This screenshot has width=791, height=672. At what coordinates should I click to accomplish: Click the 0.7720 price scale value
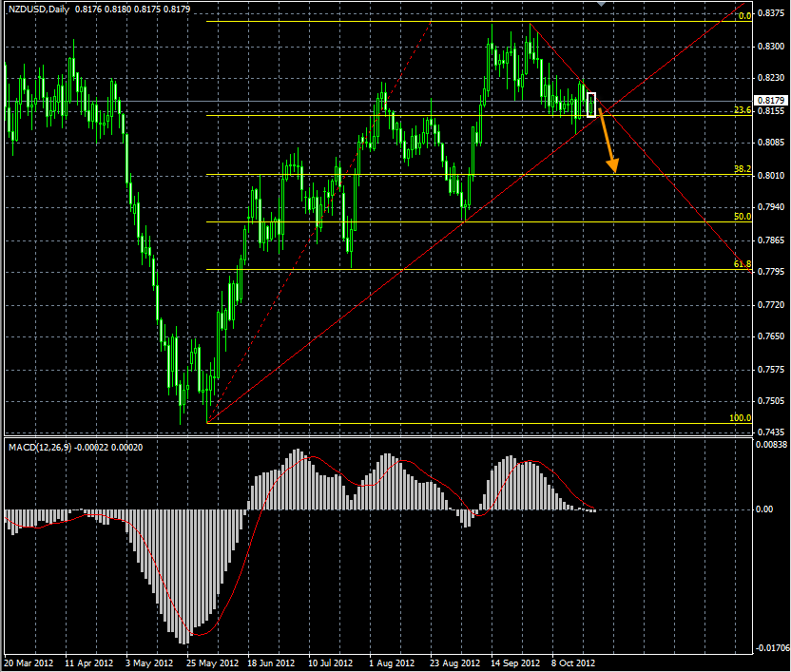[x=771, y=305]
